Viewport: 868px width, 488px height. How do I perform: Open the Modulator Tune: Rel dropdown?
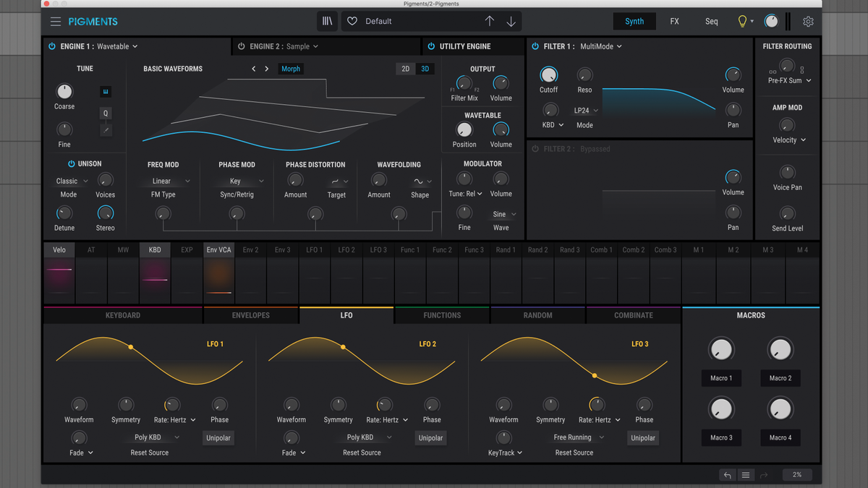[465, 194]
